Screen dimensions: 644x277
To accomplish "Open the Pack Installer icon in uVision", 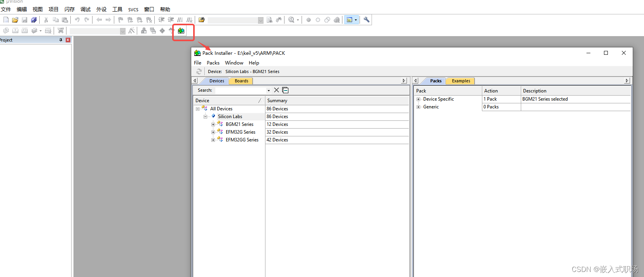I will click(x=181, y=31).
